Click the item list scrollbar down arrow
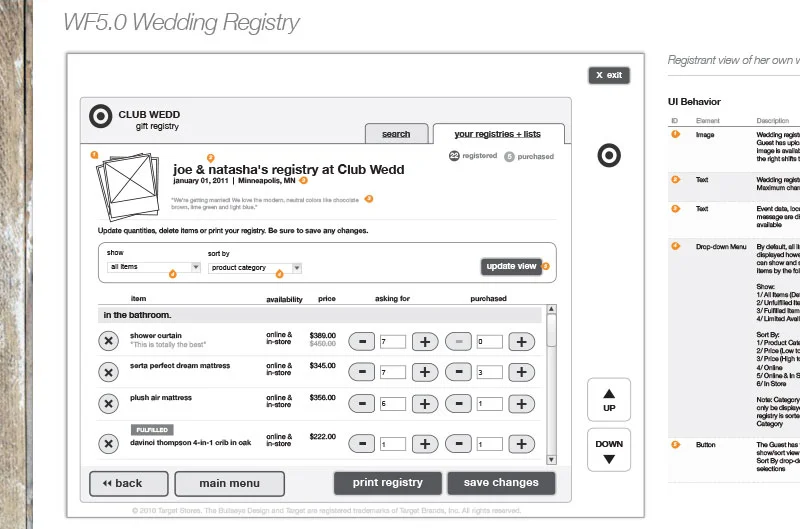This screenshot has width=800, height=529. pos(551,460)
